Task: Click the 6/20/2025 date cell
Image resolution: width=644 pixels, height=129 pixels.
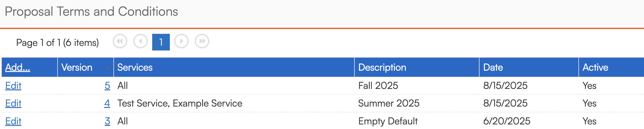Action: click(507, 121)
